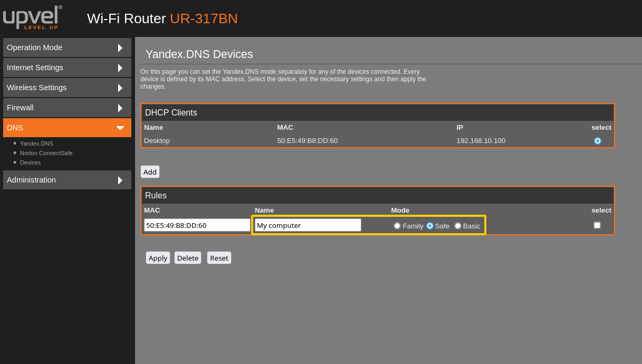This screenshot has height=364, width=642.
Task: Select the Desktop DHCP client radio button
Action: (x=597, y=141)
